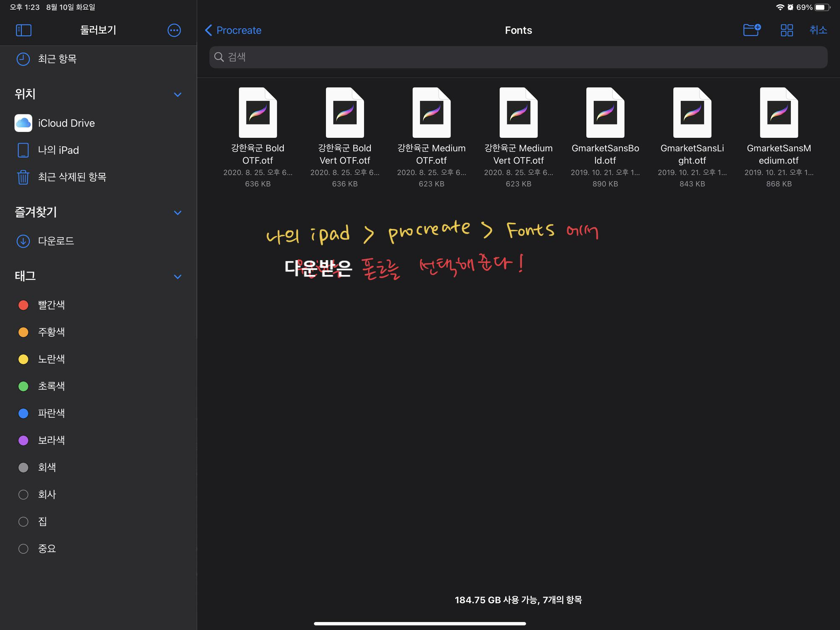Image resolution: width=840 pixels, height=630 pixels.
Task: Tap the 오후 1:23 clock in status bar
Action: click(x=25, y=7)
